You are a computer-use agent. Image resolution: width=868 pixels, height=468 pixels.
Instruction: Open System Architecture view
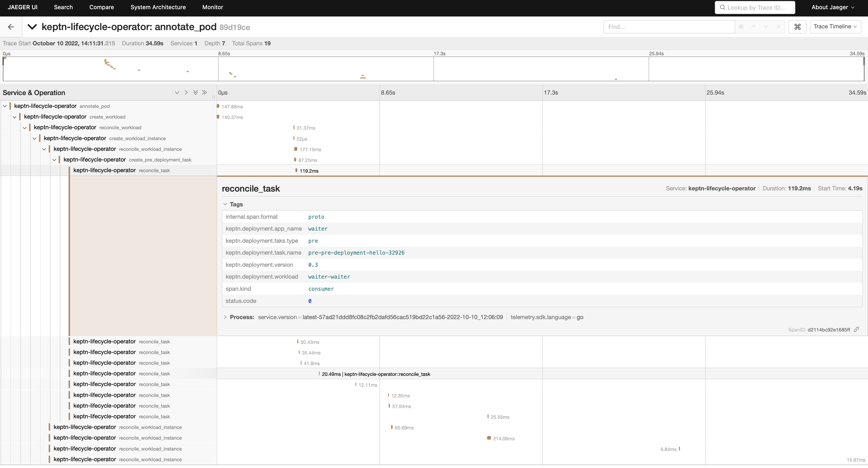tap(158, 8)
